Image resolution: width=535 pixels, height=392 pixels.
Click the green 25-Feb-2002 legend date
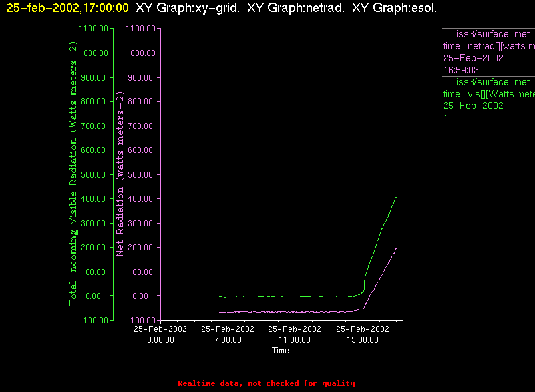pos(473,106)
